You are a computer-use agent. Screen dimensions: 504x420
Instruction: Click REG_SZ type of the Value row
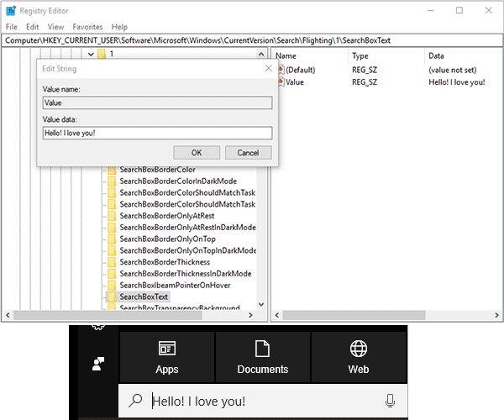[x=365, y=82]
